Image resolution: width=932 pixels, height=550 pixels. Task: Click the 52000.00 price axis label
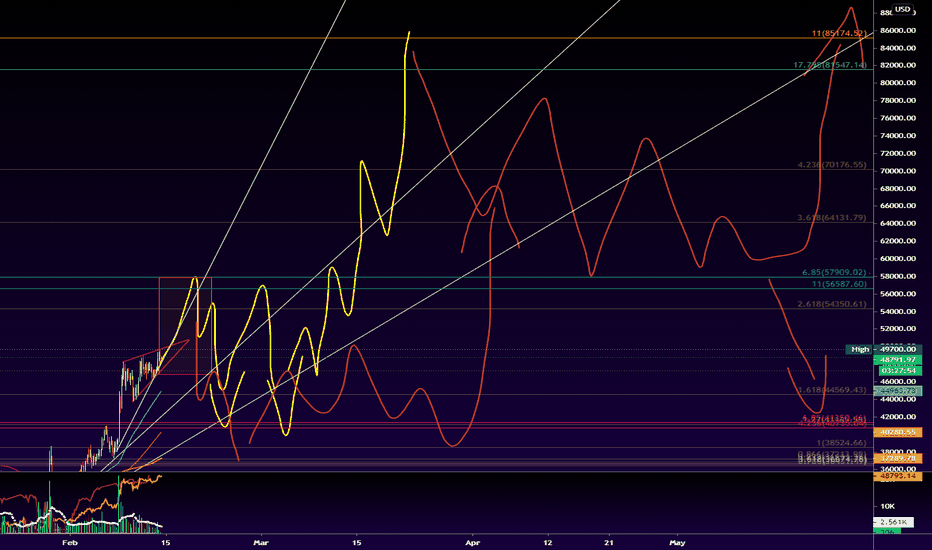[898, 329]
